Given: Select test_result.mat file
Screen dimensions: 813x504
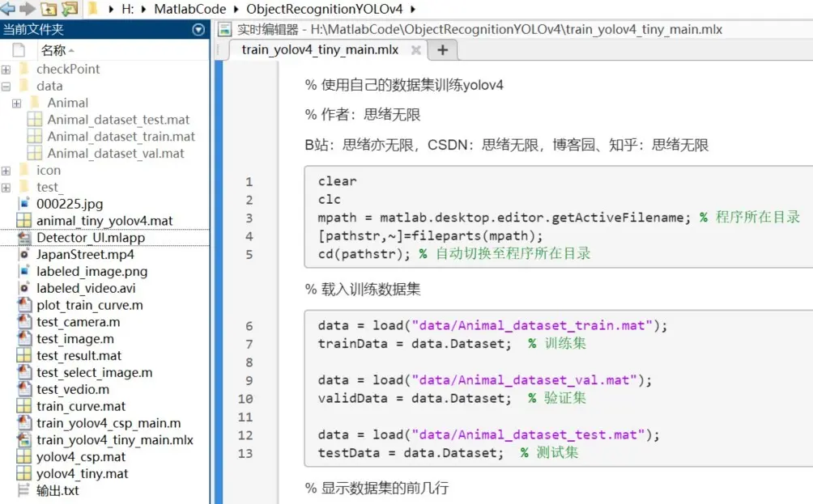Looking at the screenshot, I should (79, 355).
